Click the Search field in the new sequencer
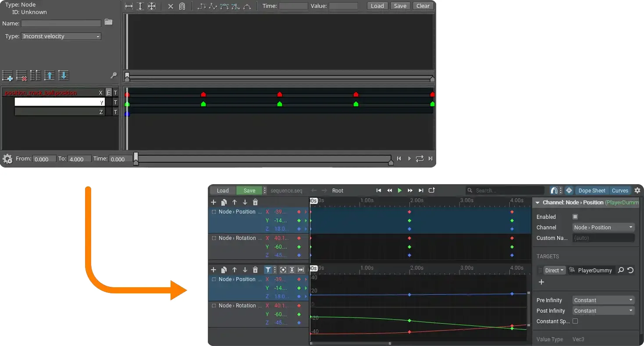The image size is (644, 346). (x=505, y=190)
